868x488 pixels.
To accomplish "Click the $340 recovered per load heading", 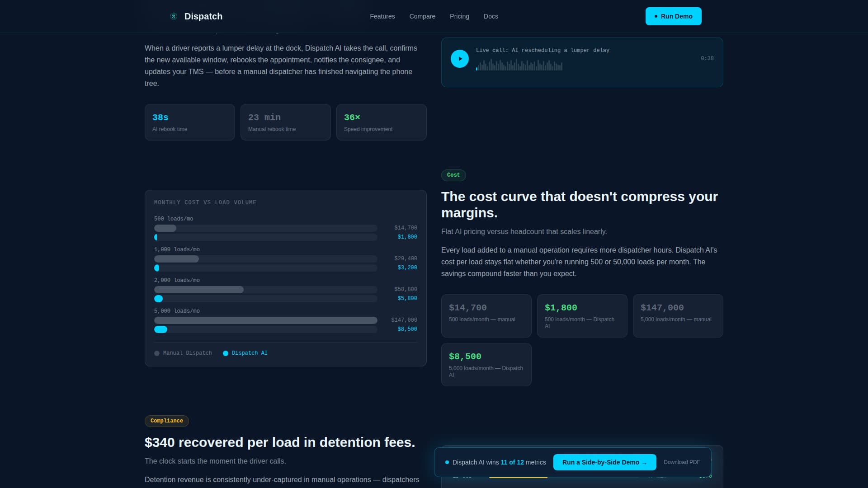I will 280,442.
